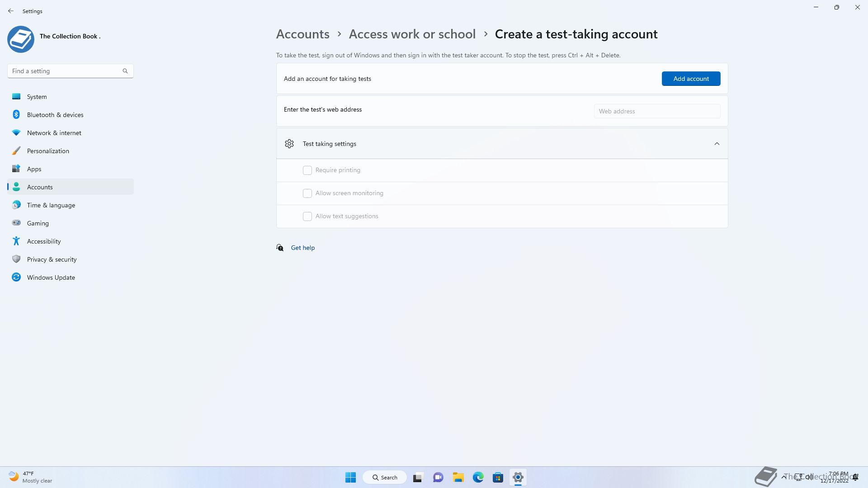Screen dimensions: 868x488
Task: Open Microsoft Edge from the taskbar
Action: click(x=478, y=477)
